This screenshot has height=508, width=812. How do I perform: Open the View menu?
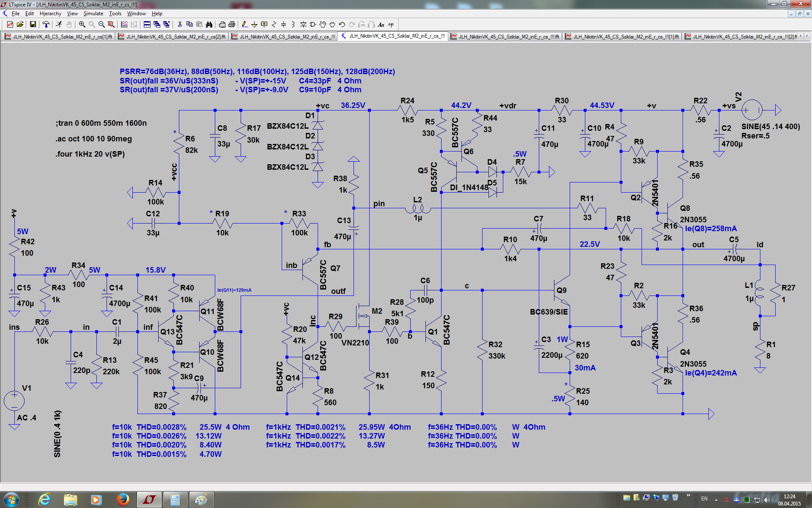(x=72, y=14)
